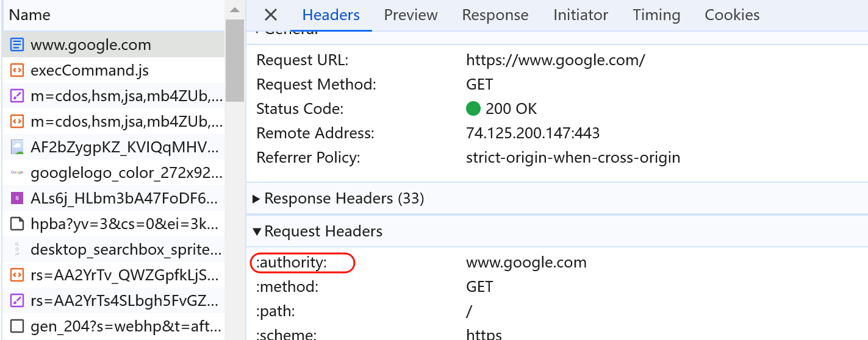Click the script icon beside execCommand.js
This screenshot has height=340, width=868.
click(17, 71)
